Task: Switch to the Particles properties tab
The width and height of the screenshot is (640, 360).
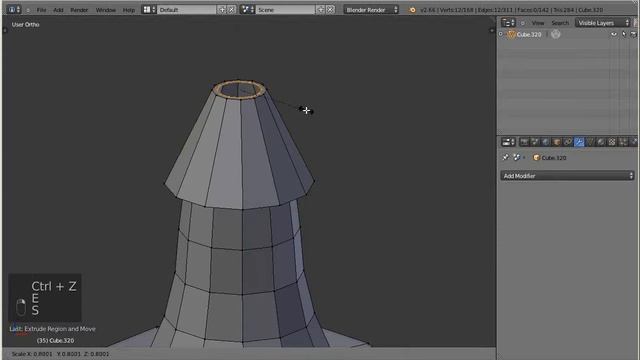Action: click(623, 142)
